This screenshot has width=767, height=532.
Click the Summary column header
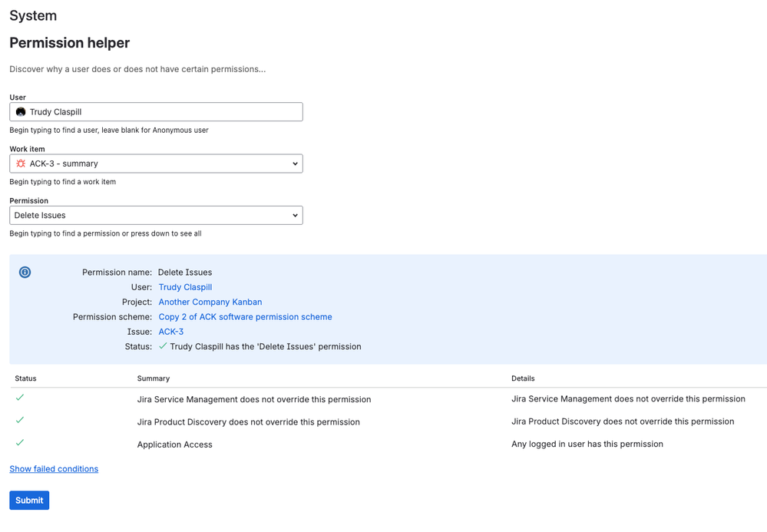(154, 378)
